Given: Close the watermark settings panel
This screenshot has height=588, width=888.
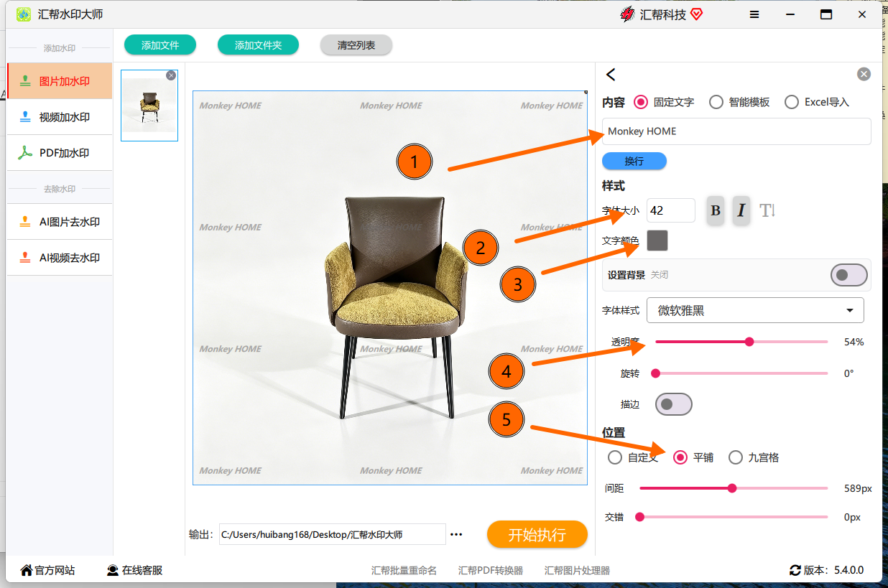Looking at the screenshot, I should [864, 74].
